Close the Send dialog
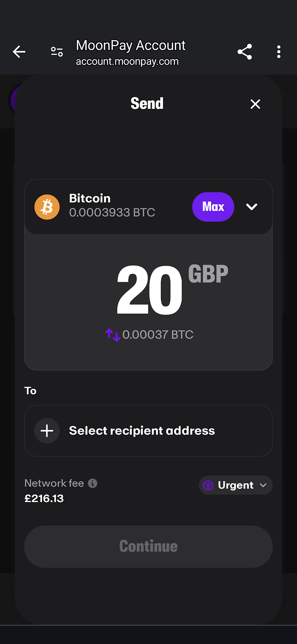The width and height of the screenshot is (297, 644). click(255, 104)
